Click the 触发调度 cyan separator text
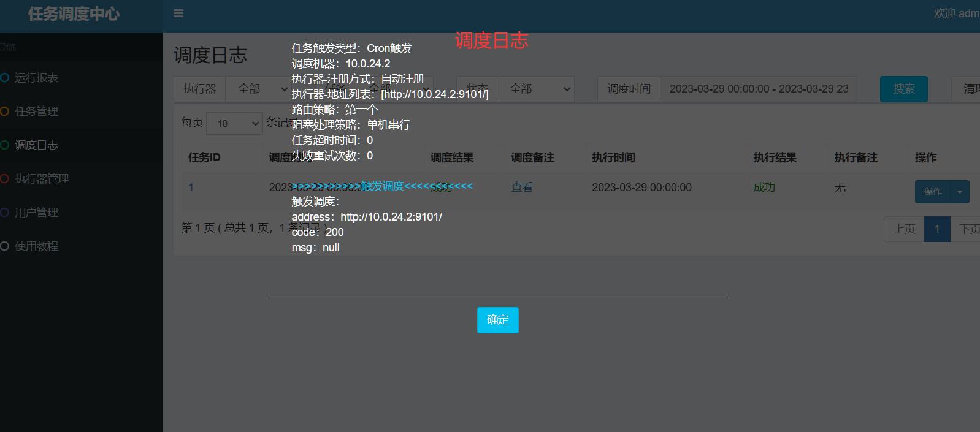980x432 pixels. 382,186
